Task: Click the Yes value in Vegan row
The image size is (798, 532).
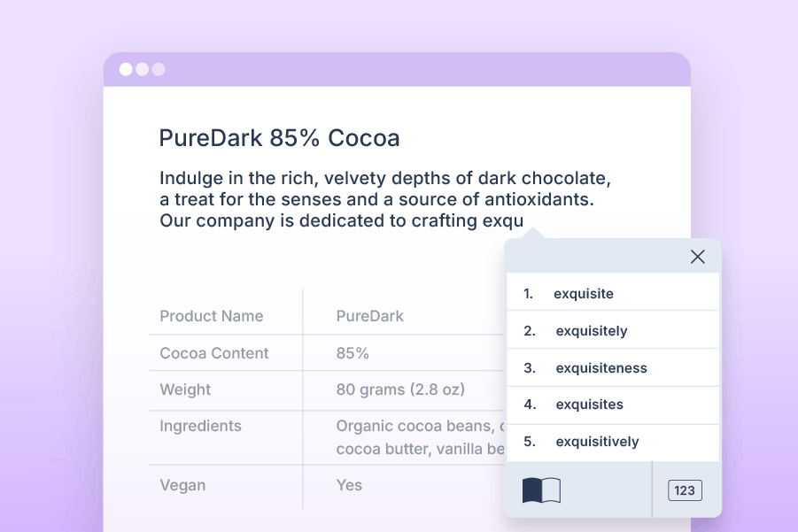Action: point(349,485)
